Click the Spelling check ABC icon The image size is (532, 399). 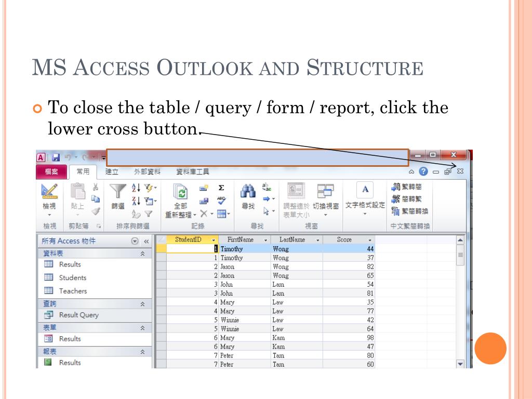pyautogui.click(x=221, y=201)
